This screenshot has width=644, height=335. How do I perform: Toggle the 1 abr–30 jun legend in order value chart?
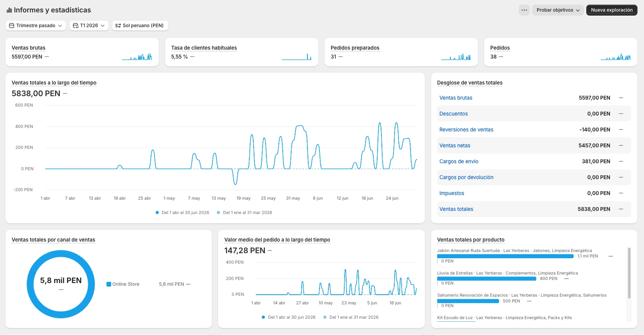tap(289, 317)
